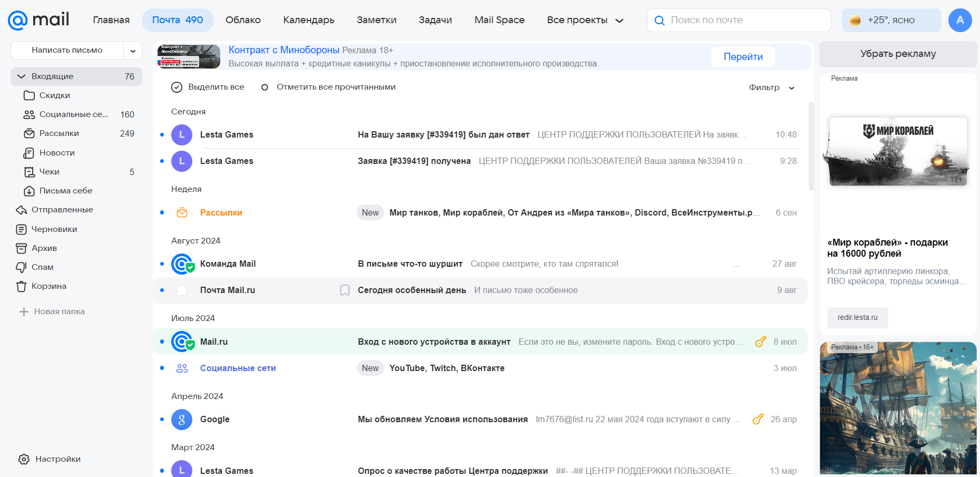The height and width of the screenshot is (477, 980).
Task: Open the Фильтр dropdown
Action: (771, 87)
